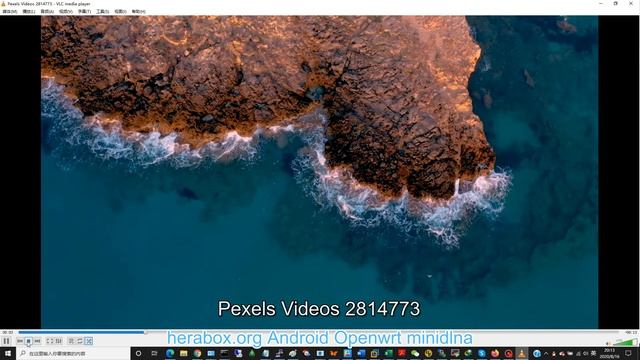
Task: Expand hidden system tray icons
Action: point(546,354)
